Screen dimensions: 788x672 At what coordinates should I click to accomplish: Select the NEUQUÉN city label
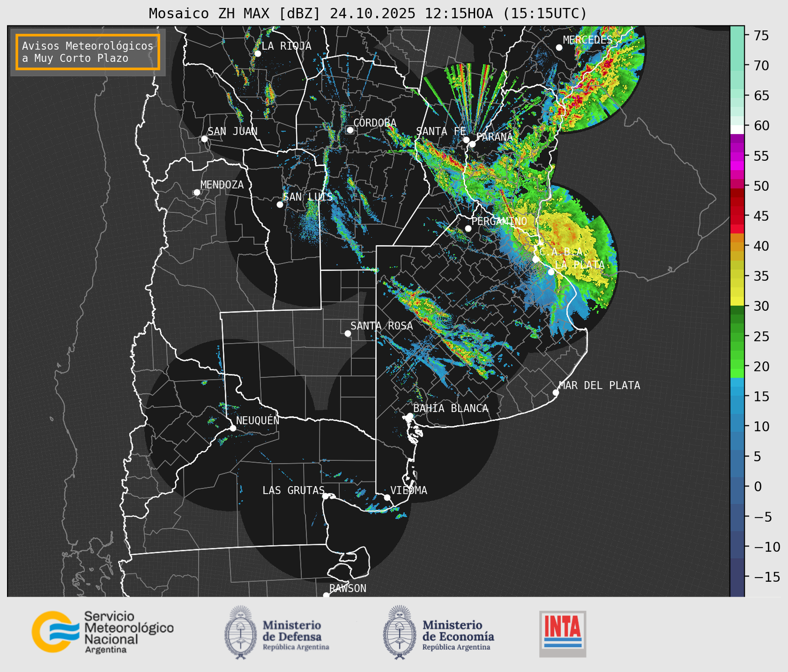[257, 421]
